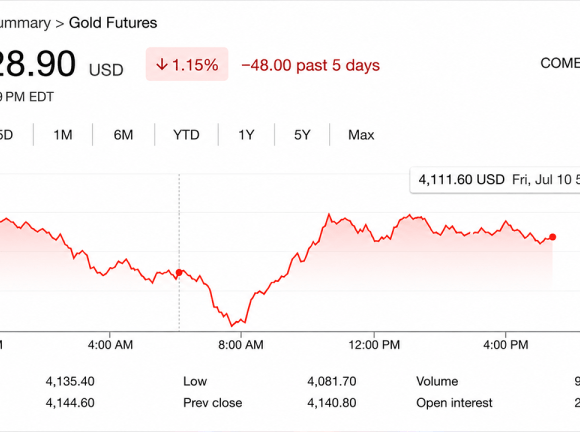Click the down arrow percent change badge
The height and width of the screenshot is (432, 580).
187,64
